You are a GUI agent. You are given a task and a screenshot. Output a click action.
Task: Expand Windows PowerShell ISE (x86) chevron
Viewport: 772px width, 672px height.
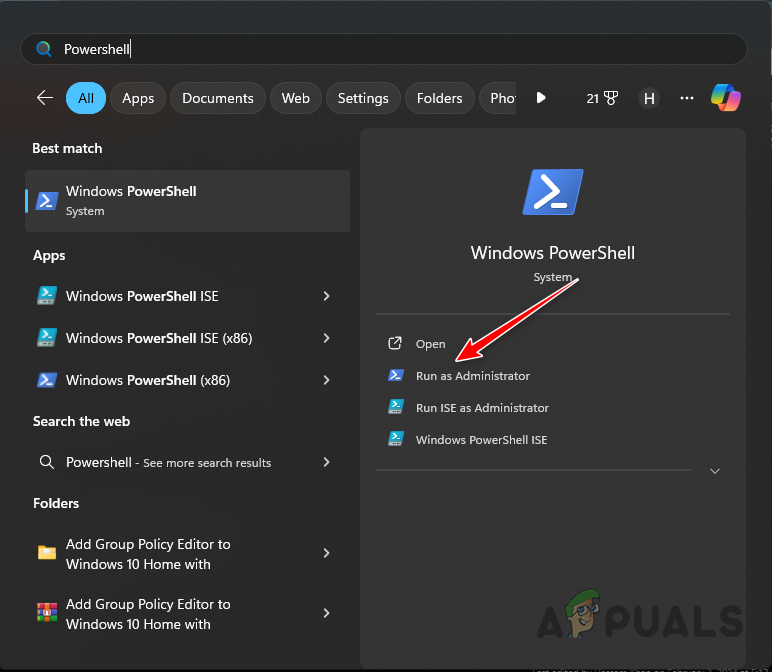(326, 338)
